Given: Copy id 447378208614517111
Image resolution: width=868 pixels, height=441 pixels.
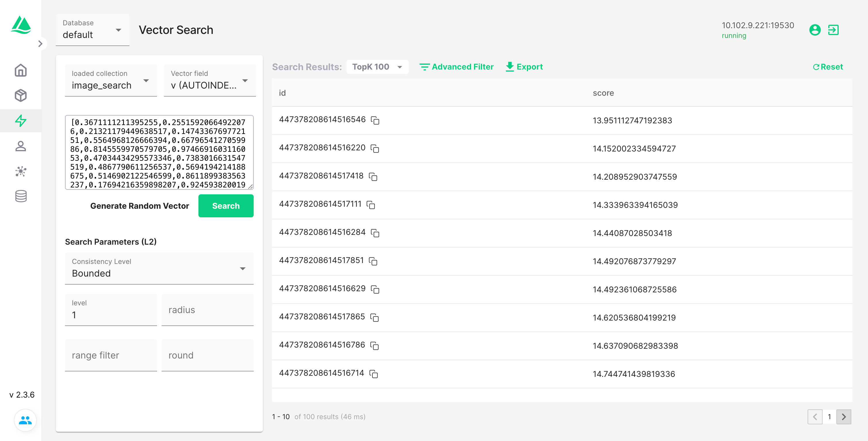Looking at the screenshot, I should (371, 205).
